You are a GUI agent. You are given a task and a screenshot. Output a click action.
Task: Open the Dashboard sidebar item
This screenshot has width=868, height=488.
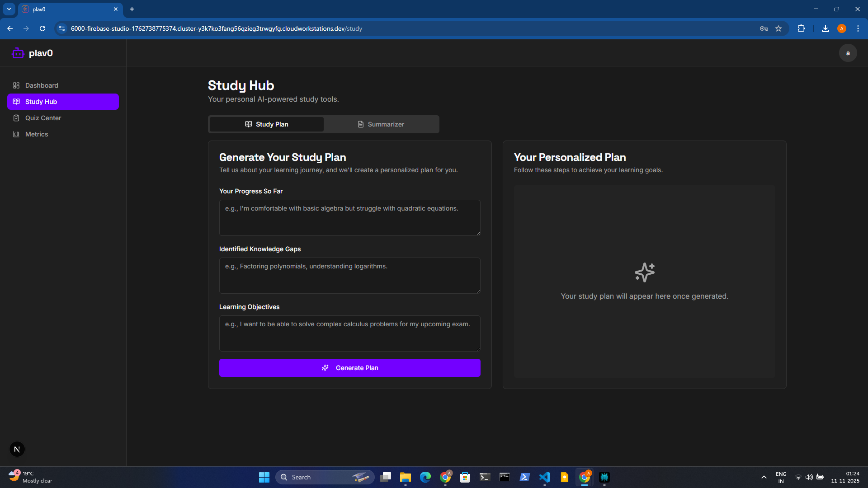[42, 85]
